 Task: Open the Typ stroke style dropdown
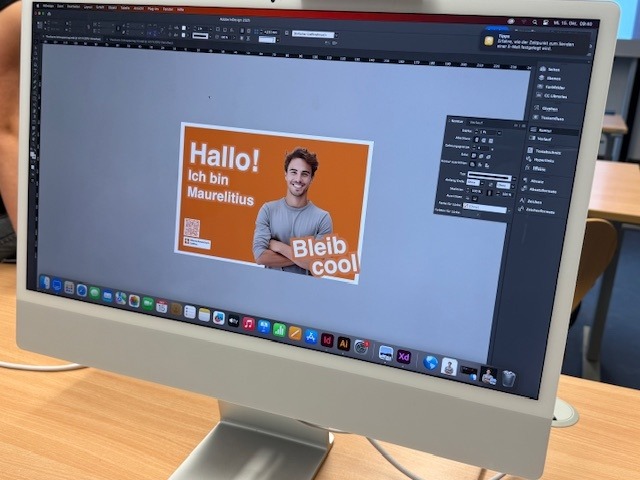click(x=489, y=177)
